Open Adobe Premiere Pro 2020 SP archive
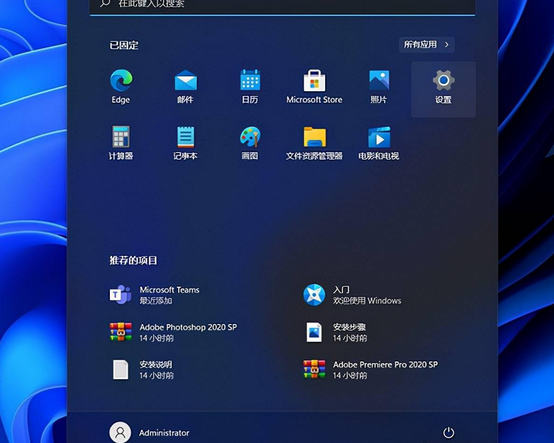Image resolution: width=554 pixels, height=443 pixels. tap(370, 370)
